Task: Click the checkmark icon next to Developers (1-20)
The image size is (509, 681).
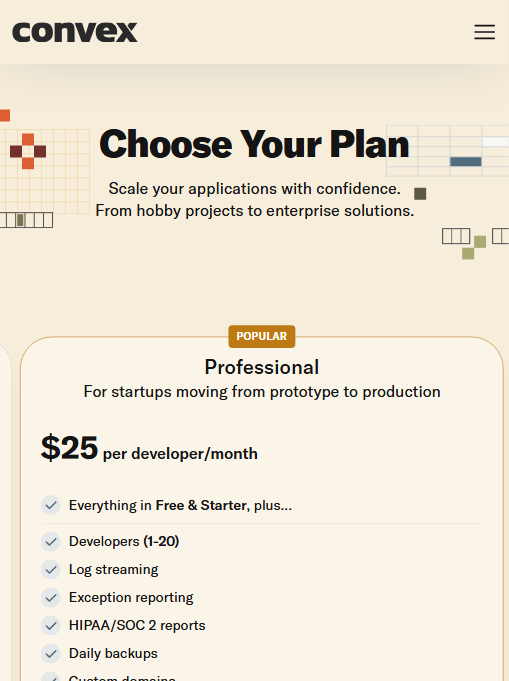Action: 51,542
